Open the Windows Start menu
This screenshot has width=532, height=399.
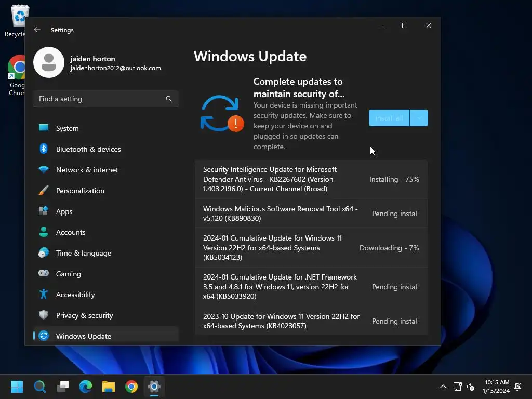[x=17, y=387]
